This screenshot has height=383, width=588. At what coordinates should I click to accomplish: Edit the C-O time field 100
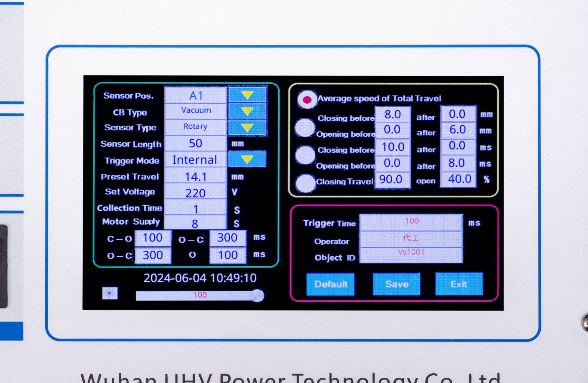(x=153, y=238)
